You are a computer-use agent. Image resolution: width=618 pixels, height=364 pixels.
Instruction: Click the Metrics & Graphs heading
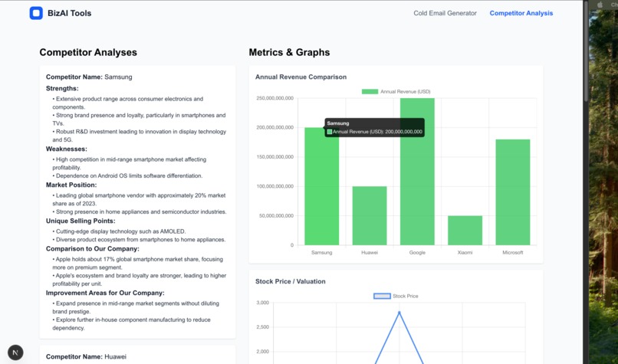pos(289,52)
